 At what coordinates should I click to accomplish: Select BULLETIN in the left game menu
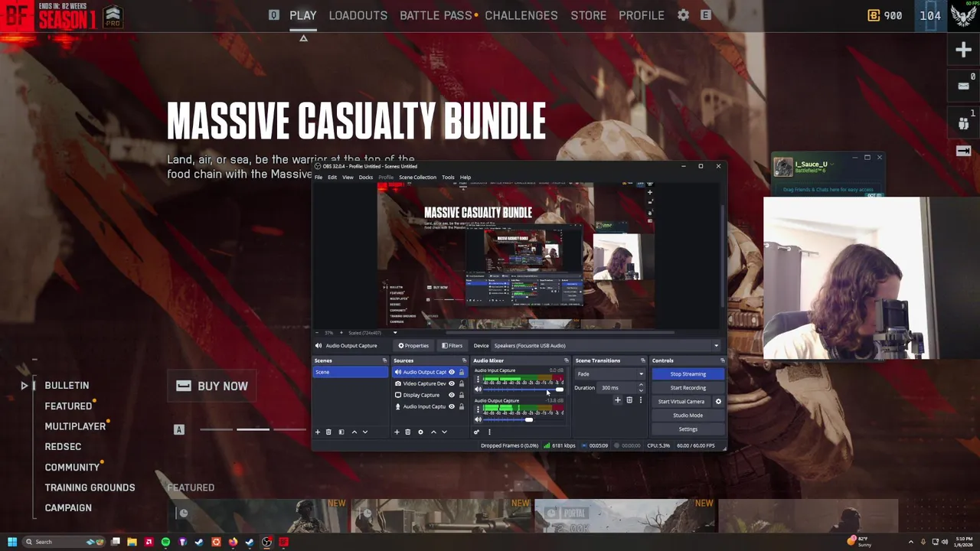click(x=67, y=386)
